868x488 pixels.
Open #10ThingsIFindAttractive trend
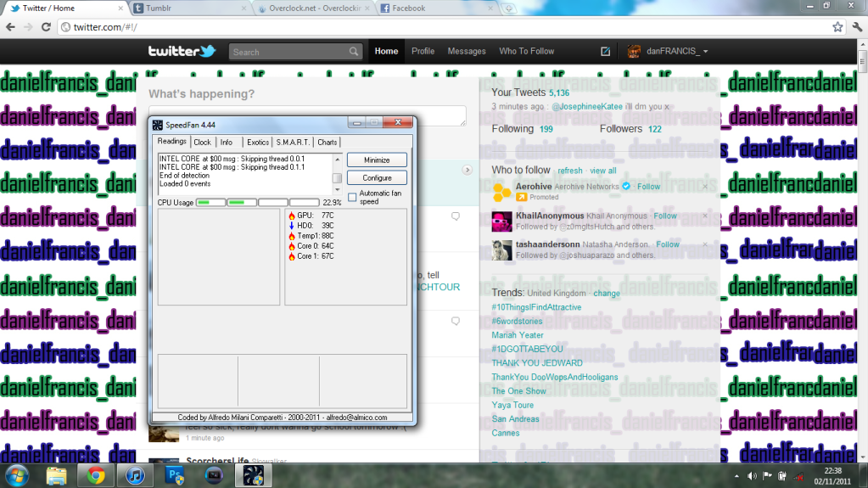tap(536, 307)
